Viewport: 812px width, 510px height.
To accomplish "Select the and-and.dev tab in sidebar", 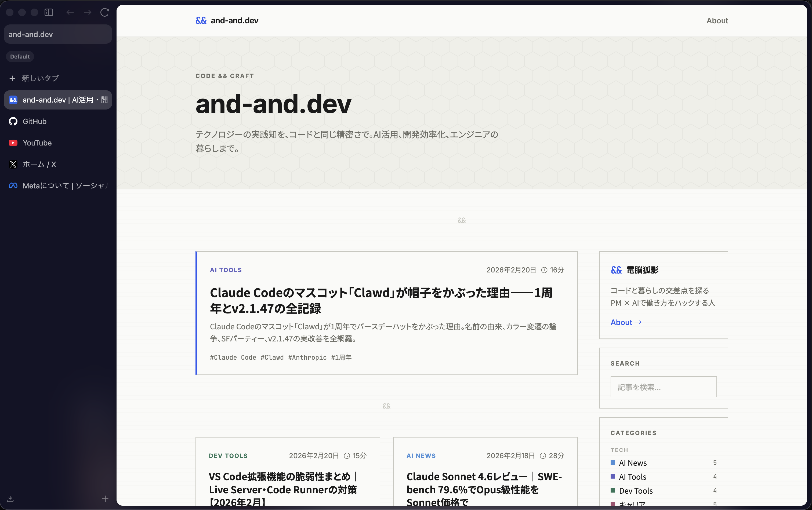I will (58, 100).
